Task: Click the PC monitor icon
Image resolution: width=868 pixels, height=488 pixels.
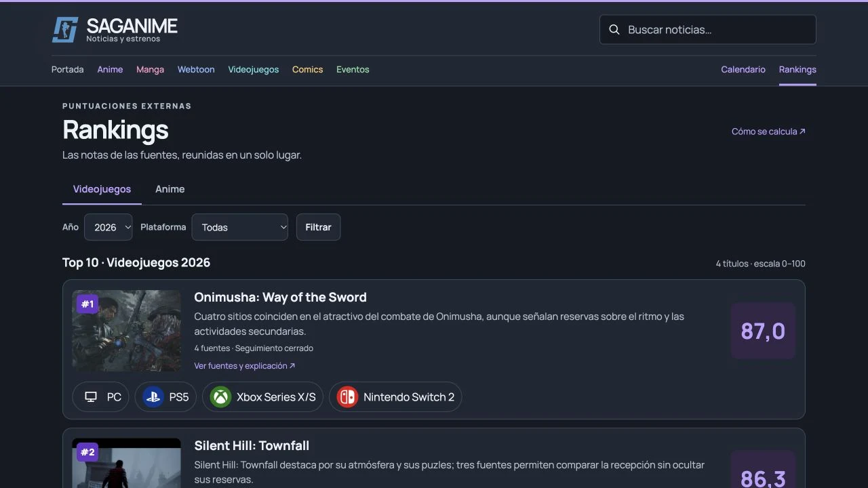Action: [x=91, y=397]
